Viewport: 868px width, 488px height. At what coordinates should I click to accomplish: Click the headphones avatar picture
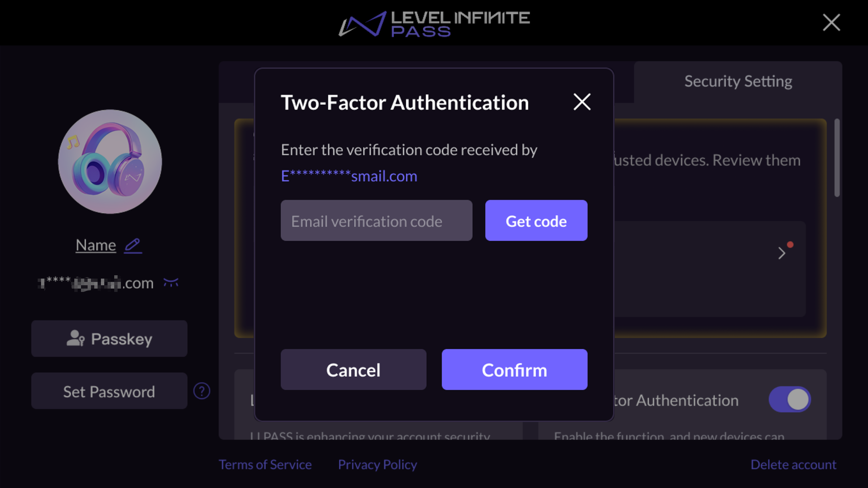point(109,161)
